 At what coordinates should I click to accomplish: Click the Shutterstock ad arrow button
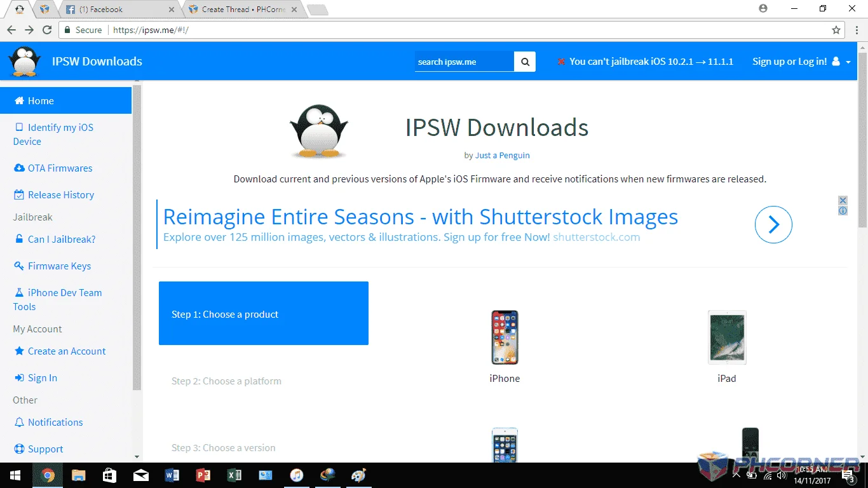pyautogui.click(x=773, y=224)
